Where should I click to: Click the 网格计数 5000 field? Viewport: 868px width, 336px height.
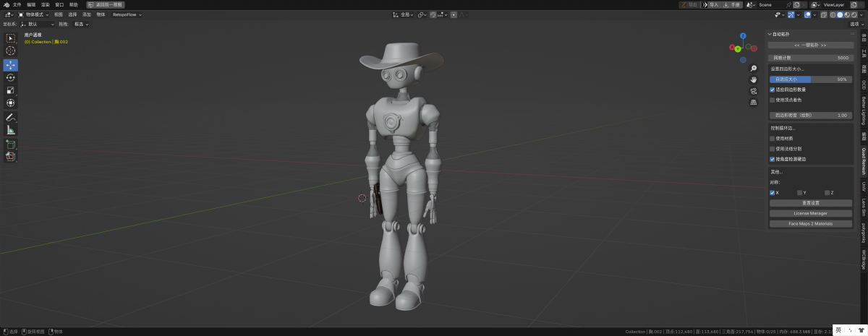810,58
